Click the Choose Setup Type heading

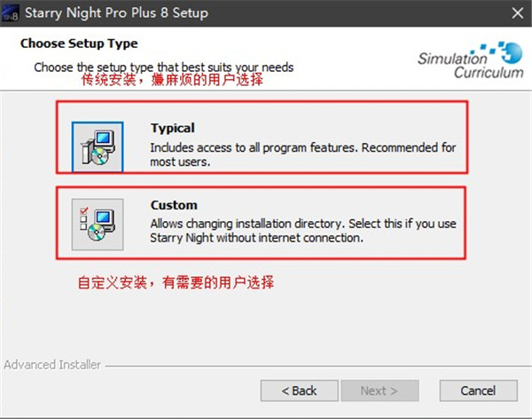pyautogui.click(x=79, y=43)
